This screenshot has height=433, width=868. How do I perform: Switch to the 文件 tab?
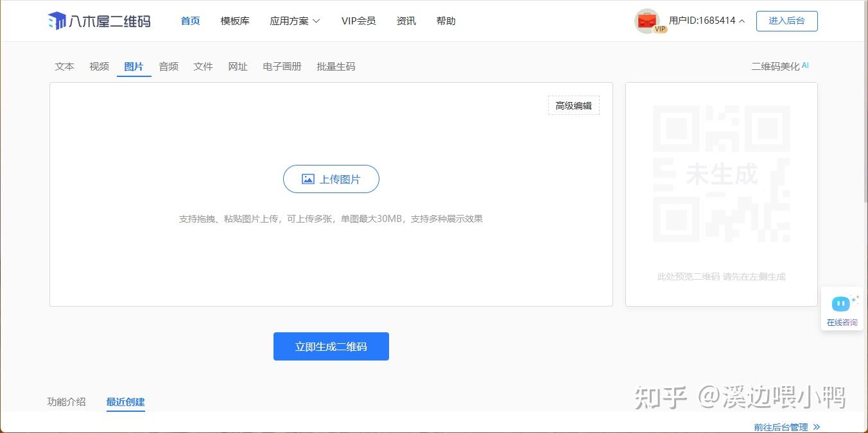pyautogui.click(x=203, y=66)
